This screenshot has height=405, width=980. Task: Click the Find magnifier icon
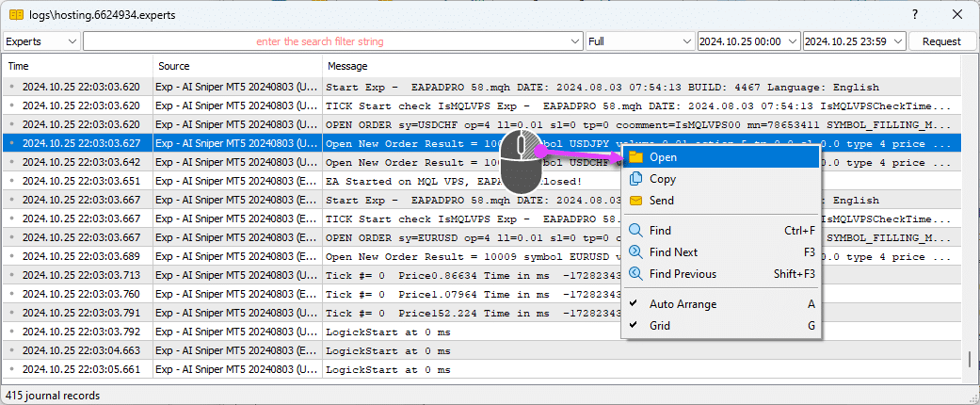click(x=635, y=230)
